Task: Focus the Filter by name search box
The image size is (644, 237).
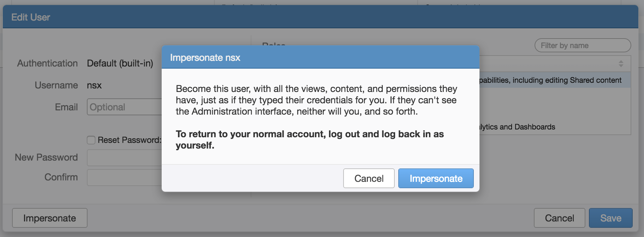Action: click(583, 45)
